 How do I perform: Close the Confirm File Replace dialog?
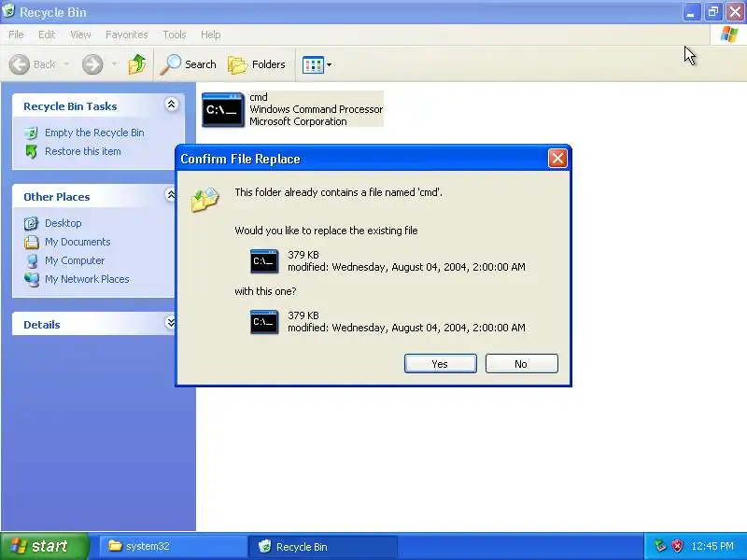click(557, 159)
